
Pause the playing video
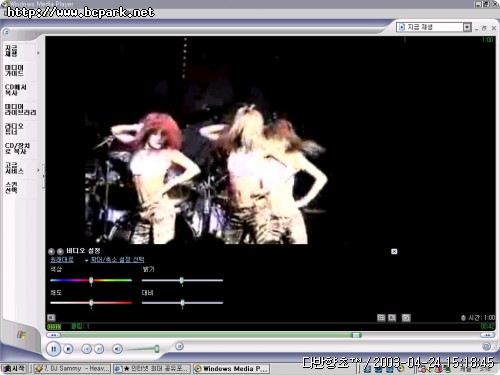53,349
